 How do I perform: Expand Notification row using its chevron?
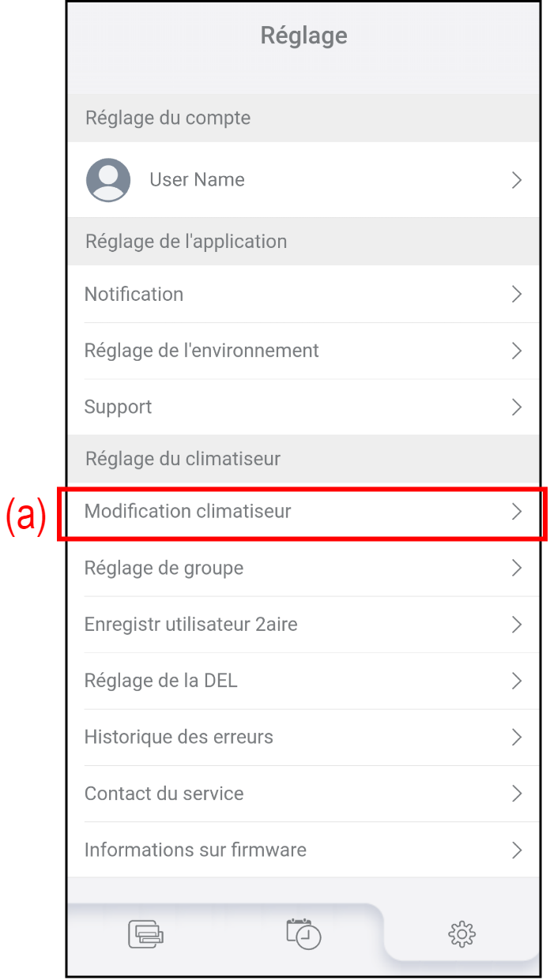tap(517, 295)
